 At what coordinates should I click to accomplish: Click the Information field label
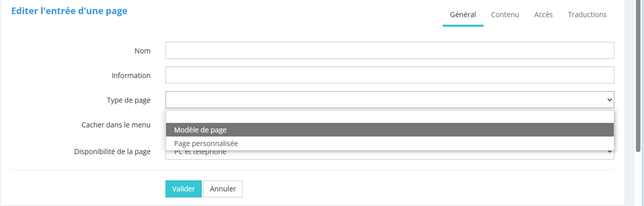tap(131, 75)
